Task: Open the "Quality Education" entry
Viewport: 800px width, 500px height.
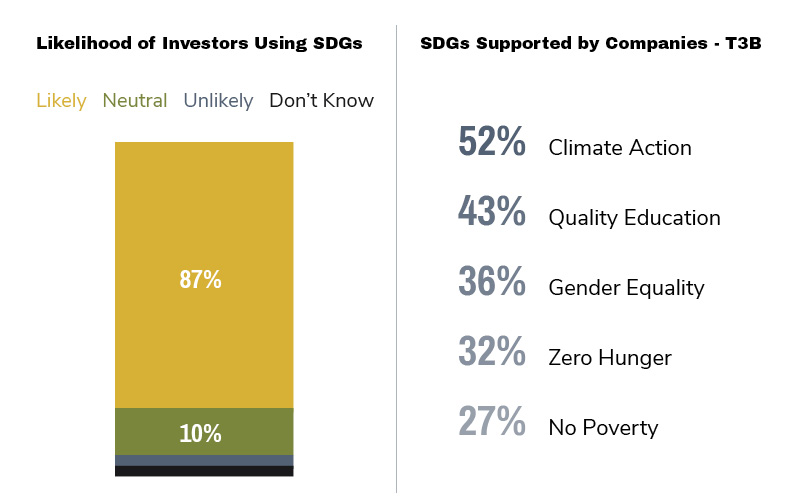Action: [634, 218]
